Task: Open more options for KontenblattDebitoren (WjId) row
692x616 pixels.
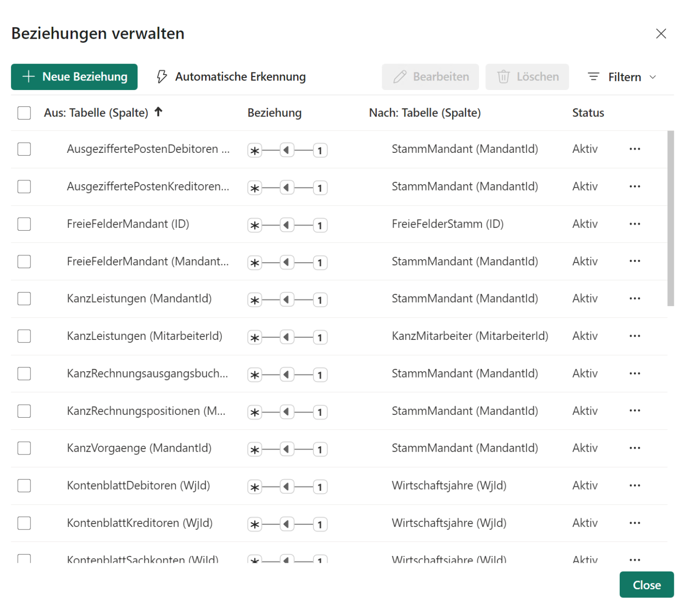Action: (635, 485)
